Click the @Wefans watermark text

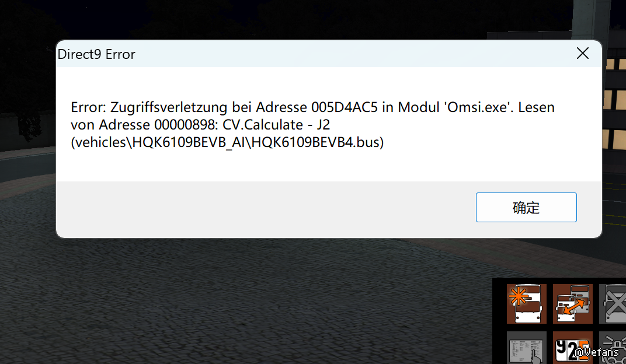(596, 352)
